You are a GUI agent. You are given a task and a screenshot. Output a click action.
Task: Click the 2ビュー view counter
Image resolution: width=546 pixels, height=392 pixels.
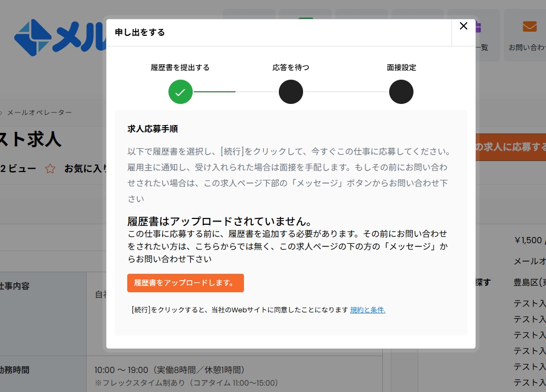[17, 168]
